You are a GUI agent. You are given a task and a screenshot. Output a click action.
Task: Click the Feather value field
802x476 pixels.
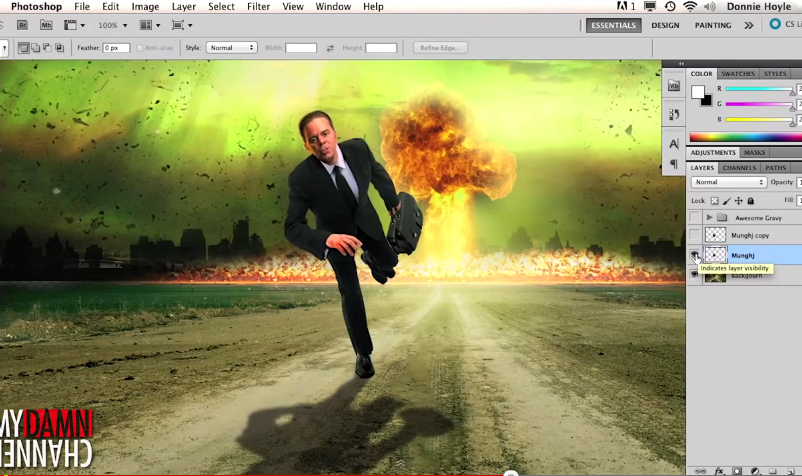point(116,48)
